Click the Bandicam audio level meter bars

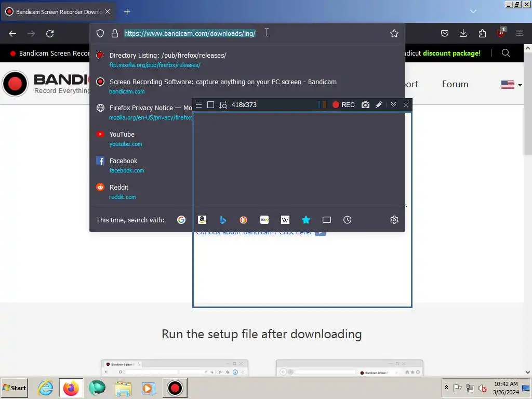[x=322, y=105]
